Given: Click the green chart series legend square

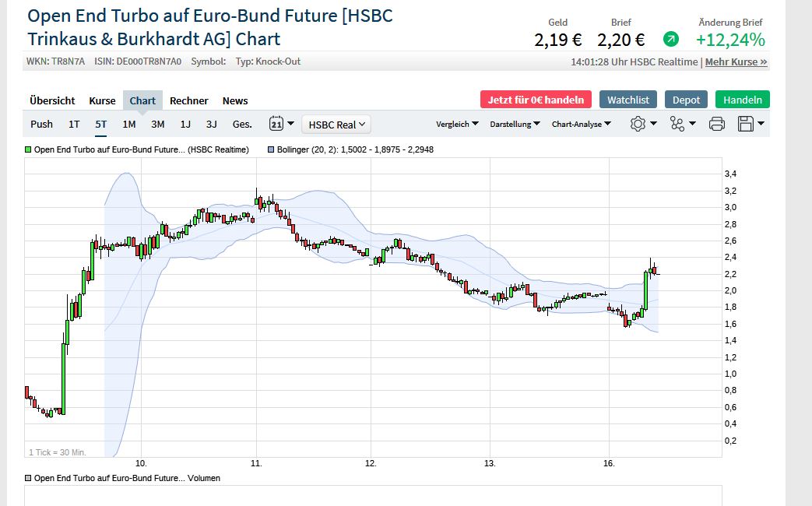Looking at the screenshot, I should (x=28, y=149).
